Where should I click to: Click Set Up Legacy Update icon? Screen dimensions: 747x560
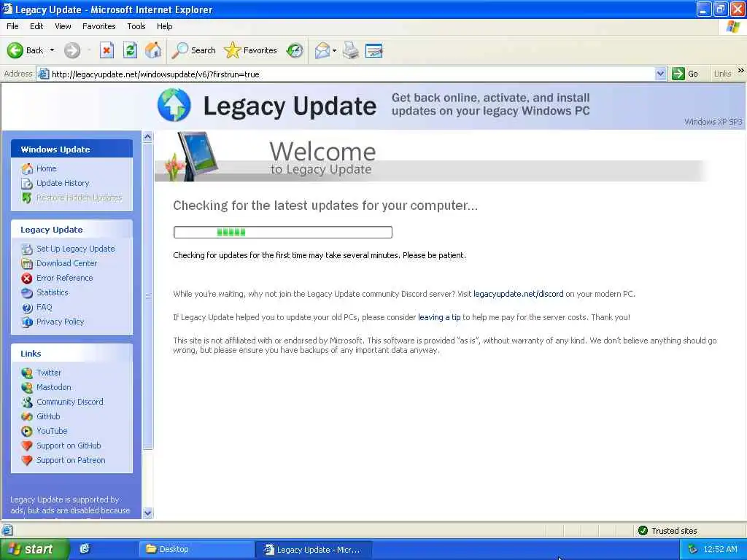pos(27,249)
